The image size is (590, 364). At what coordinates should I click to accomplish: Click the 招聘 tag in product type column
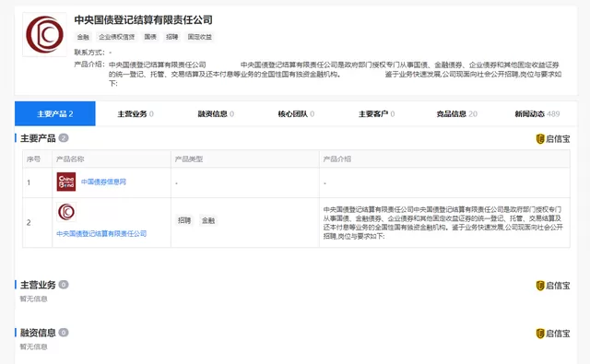184,220
